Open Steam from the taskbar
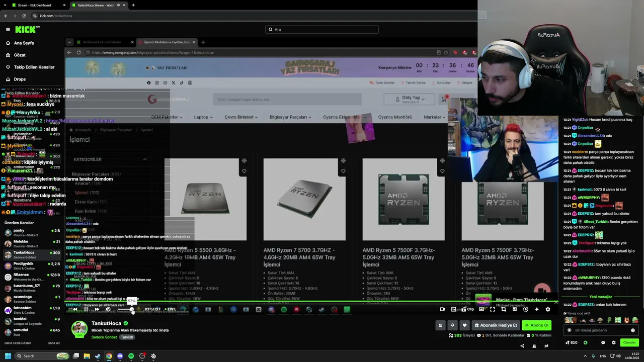The image size is (644, 362). coord(98,356)
